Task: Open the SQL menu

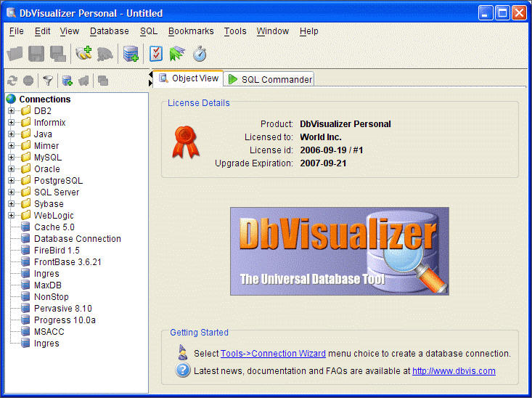Action: point(149,31)
